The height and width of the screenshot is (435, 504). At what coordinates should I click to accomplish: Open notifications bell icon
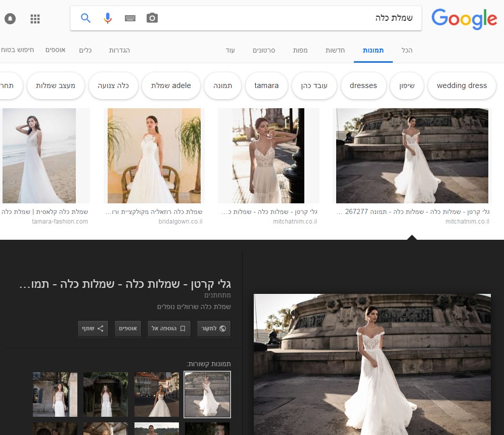[10, 19]
